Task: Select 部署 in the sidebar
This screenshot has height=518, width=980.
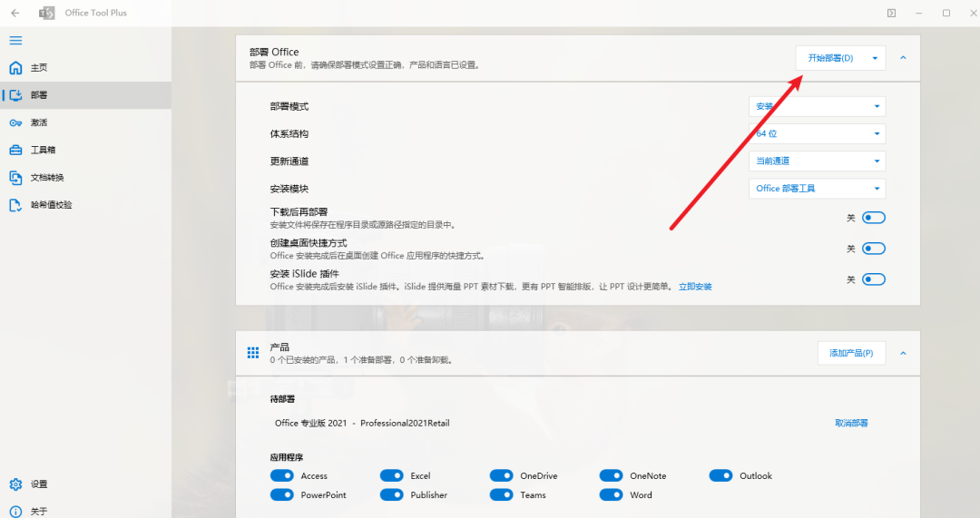Action: pos(85,95)
